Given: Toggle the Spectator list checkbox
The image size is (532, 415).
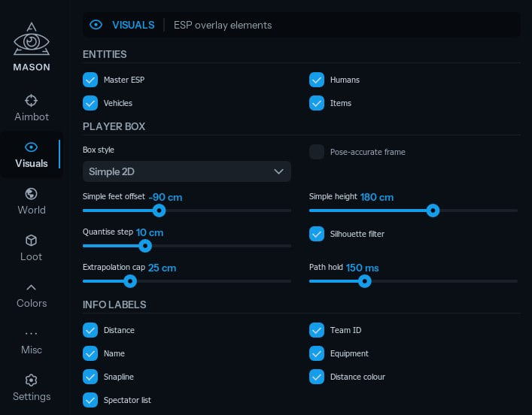Looking at the screenshot, I should (x=90, y=400).
